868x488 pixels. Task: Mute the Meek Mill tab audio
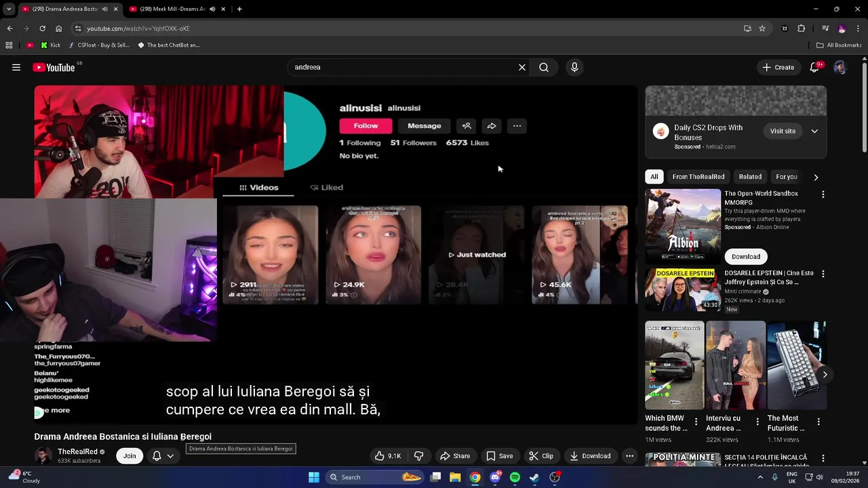pyautogui.click(x=212, y=9)
